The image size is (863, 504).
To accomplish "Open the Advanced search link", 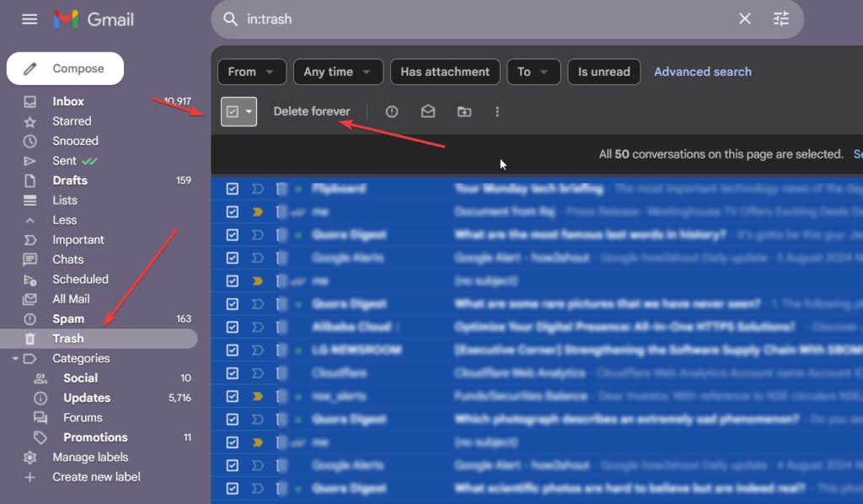I will coord(702,72).
